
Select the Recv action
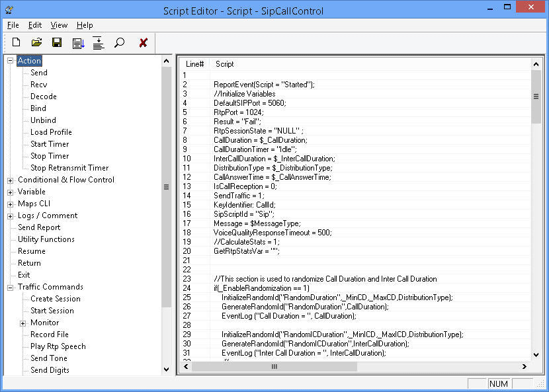pyautogui.click(x=38, y=85)
